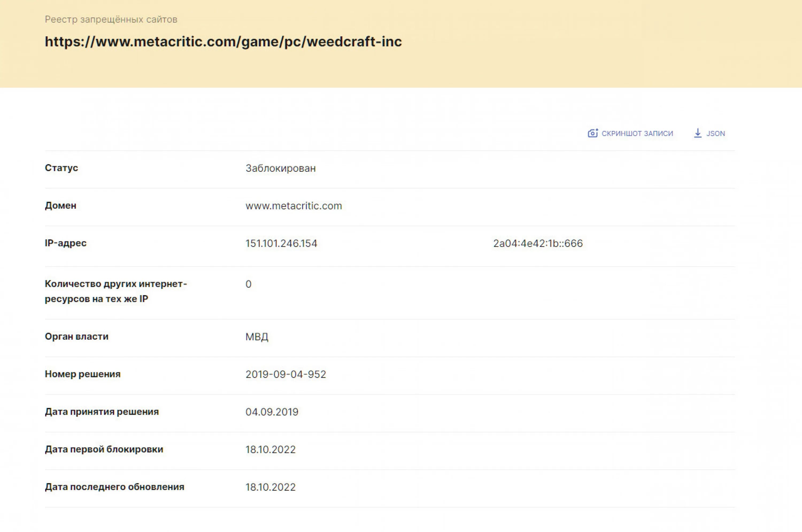Click the camera screenshot icon
Image resolution: width=802 pixels, height=532 pixels.
593,133
